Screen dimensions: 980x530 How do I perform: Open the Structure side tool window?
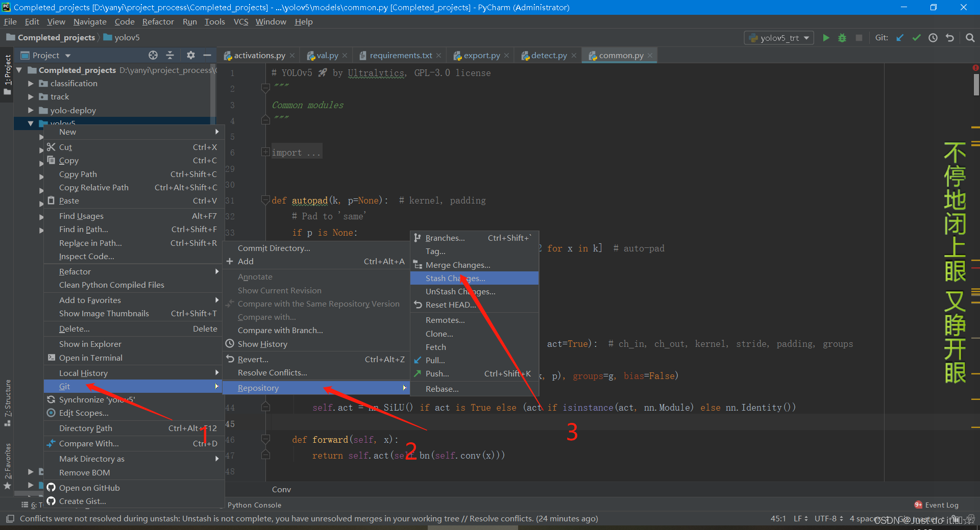point(8,403)
